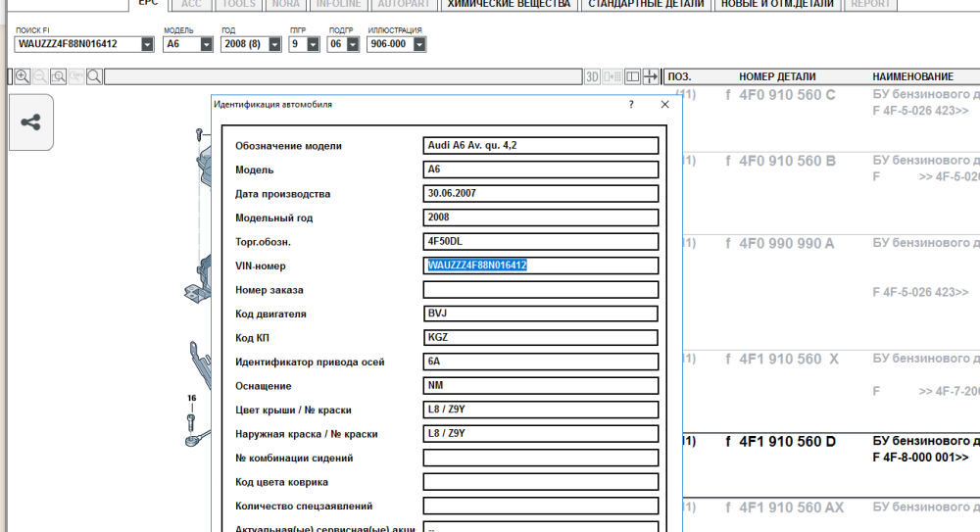
Task: Click the zoom in magnifier icon
Action: 22,76
